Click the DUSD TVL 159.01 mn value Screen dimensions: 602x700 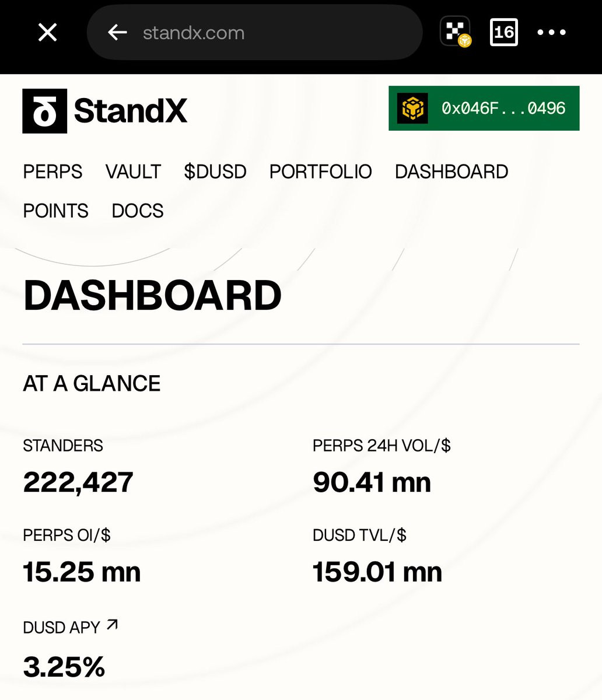click(x=377, y=572)
